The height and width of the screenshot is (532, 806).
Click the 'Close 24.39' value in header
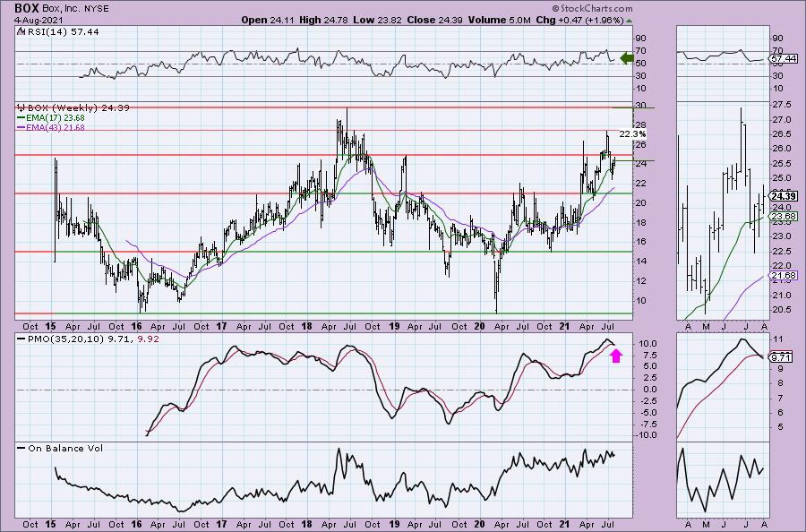434,20
